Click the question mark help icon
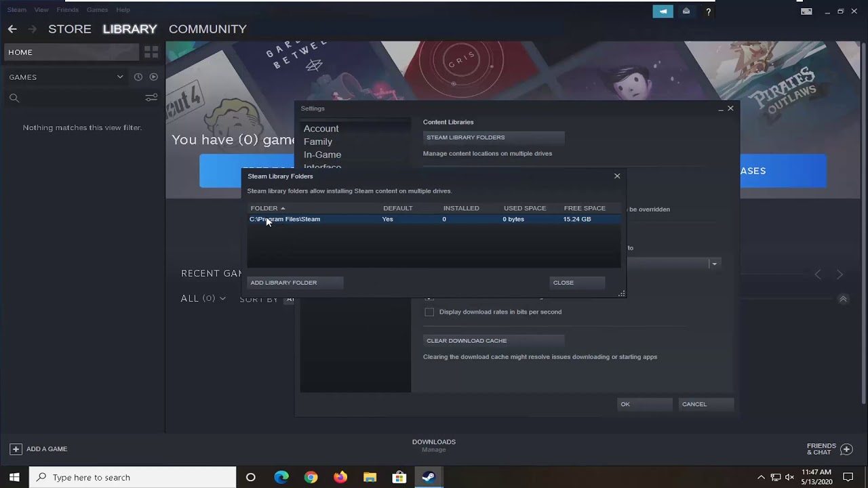This screenshot has height=488, width=868. 708,12
